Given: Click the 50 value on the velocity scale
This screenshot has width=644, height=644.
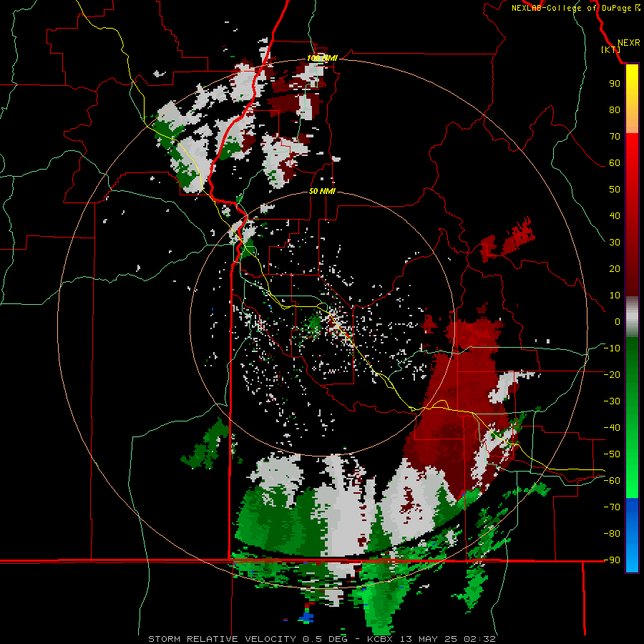Looking at the screenshot, I should (615, 190).
